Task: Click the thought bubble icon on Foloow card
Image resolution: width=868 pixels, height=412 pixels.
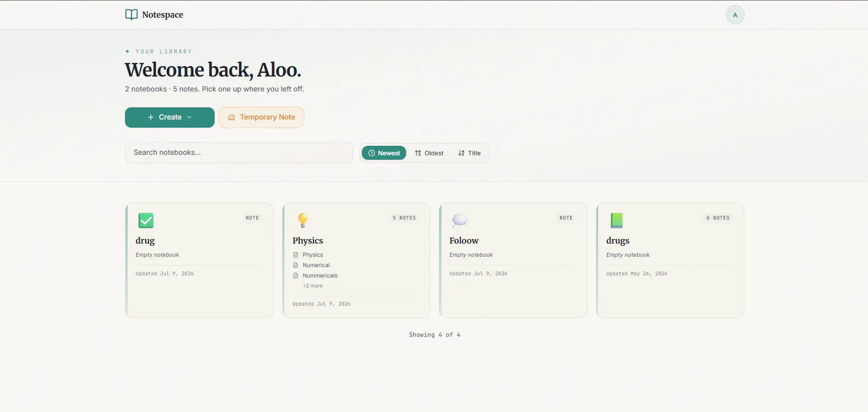Action: (460, 220)
